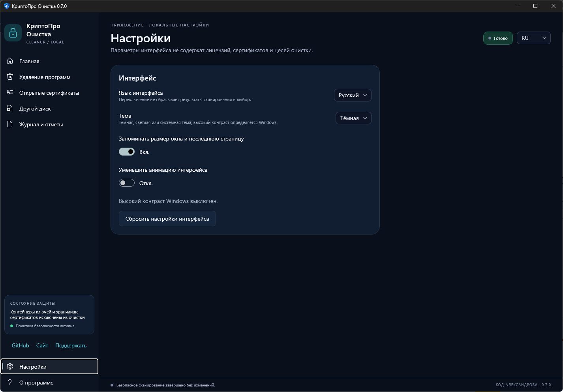Toggle remembering window size and last page
Viewport: 563px width, 392px height.
[x=127, y=152]
